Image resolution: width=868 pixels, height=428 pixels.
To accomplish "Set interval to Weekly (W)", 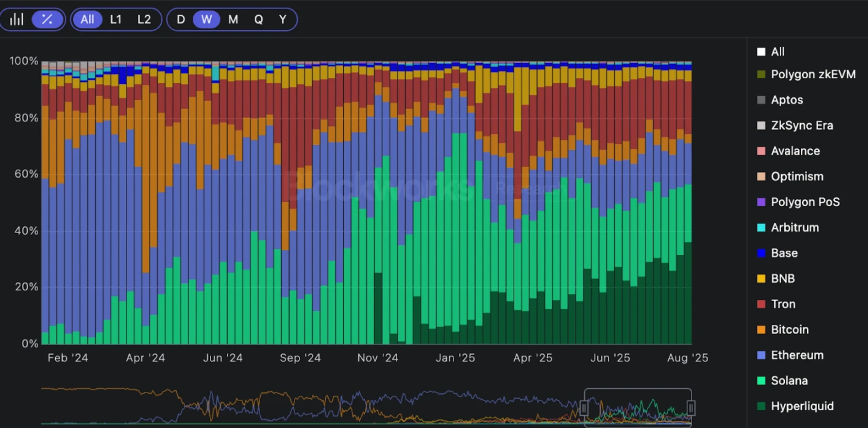I will pyautogui.click(x=206, y=19).
